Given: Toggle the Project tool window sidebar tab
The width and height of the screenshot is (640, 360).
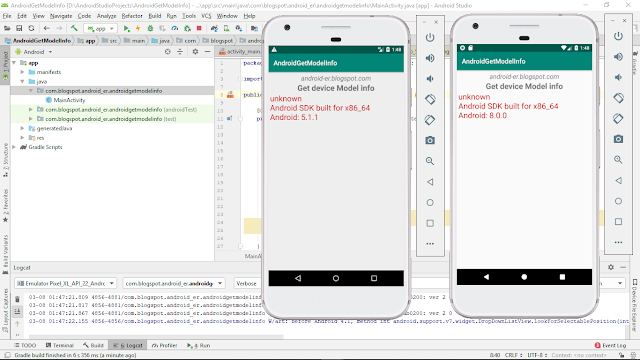Looking at the screenshot, I should click(x=5, y=65).
